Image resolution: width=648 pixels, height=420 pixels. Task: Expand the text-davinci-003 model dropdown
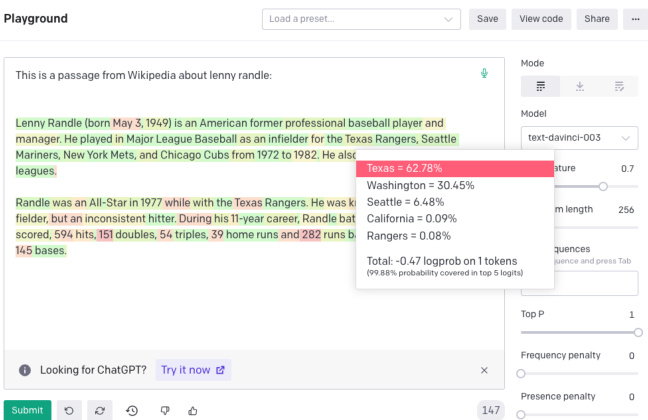580,137
